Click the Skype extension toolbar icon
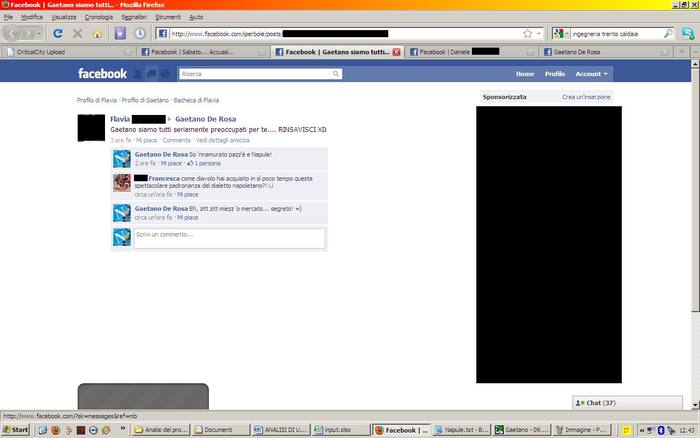Image resolution: width=700 pixels, height=438 pixels. coord(688,33)
